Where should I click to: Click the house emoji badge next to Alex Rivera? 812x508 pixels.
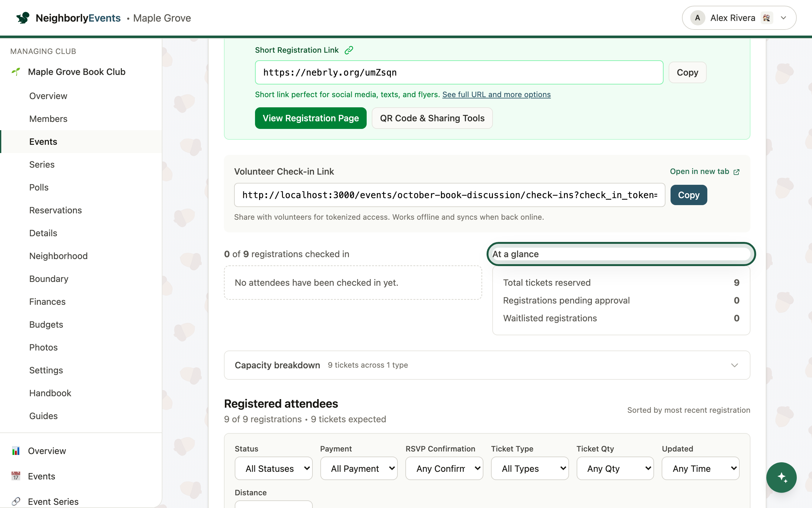click(x=766, y=18)
